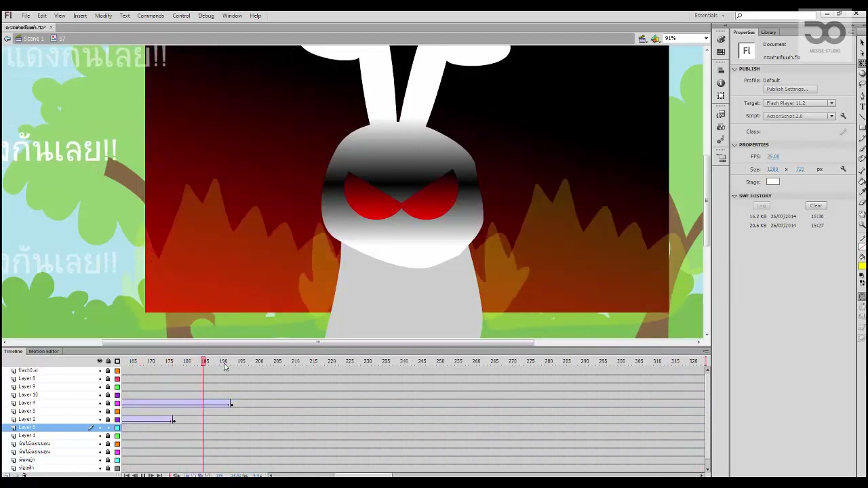Open the ActionScript 2.0 script dropdown
Image resolution: width=868 pixels, height=488 pixels.
[799, 116]
